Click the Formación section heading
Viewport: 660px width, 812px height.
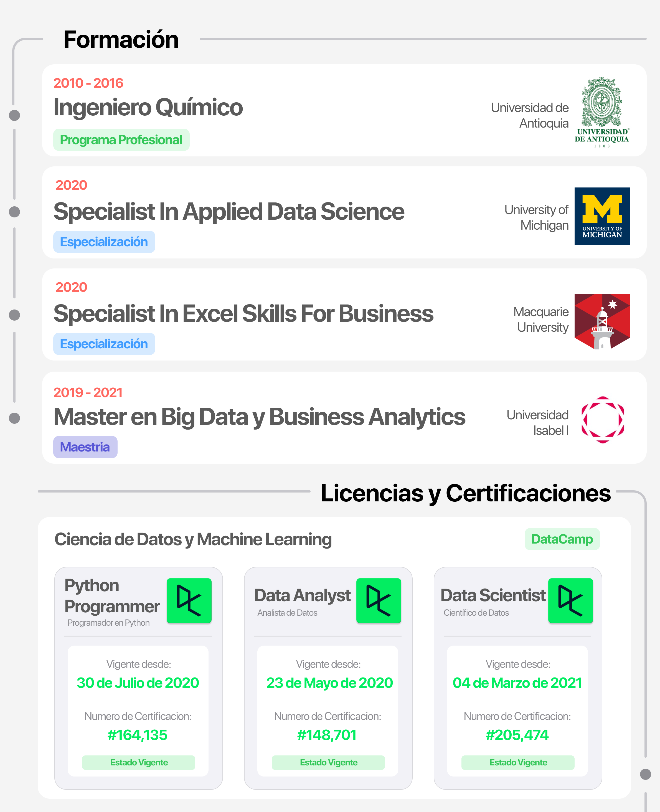[x=121, y=39]
